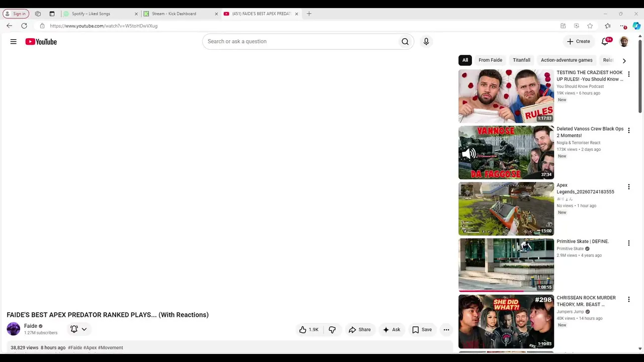Open the #Movement hashtag link
The width and height of the screenshot is (644, 362).
111,348
